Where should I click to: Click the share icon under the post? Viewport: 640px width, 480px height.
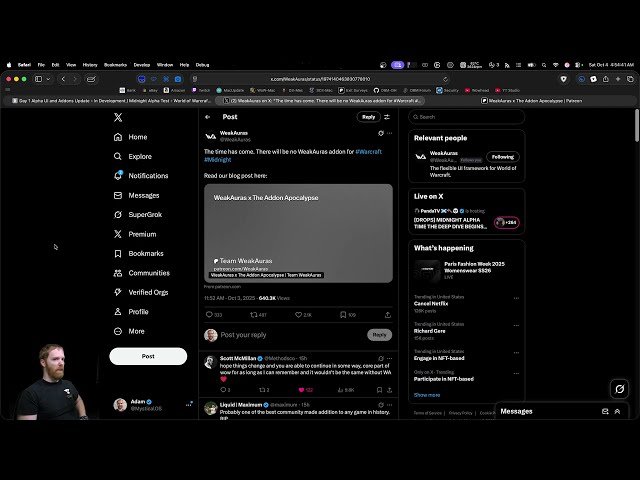(x=388, y=315)
